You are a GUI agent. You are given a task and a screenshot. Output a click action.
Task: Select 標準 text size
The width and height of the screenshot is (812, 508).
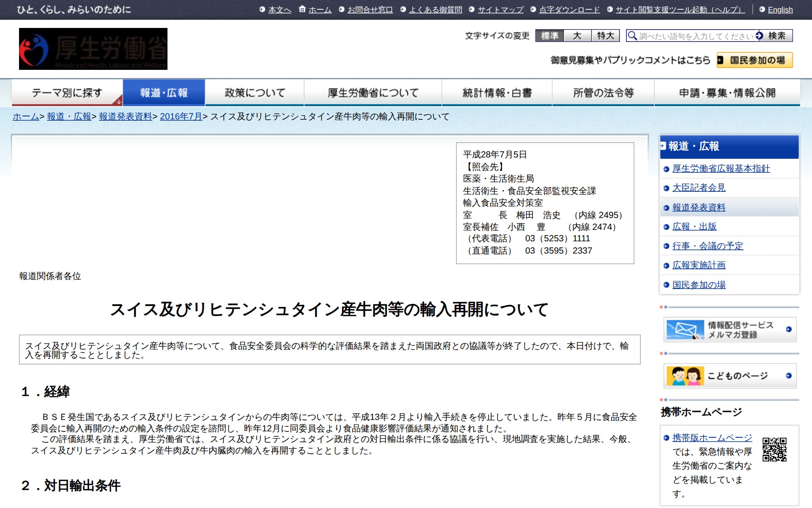click(549, 36)
